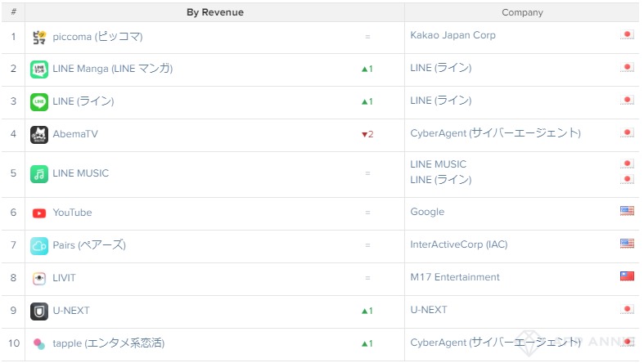This screenshot has width=644, height=363.
Task: Select the InterActiveCorp (IAC) company
Action: point(459,244)
